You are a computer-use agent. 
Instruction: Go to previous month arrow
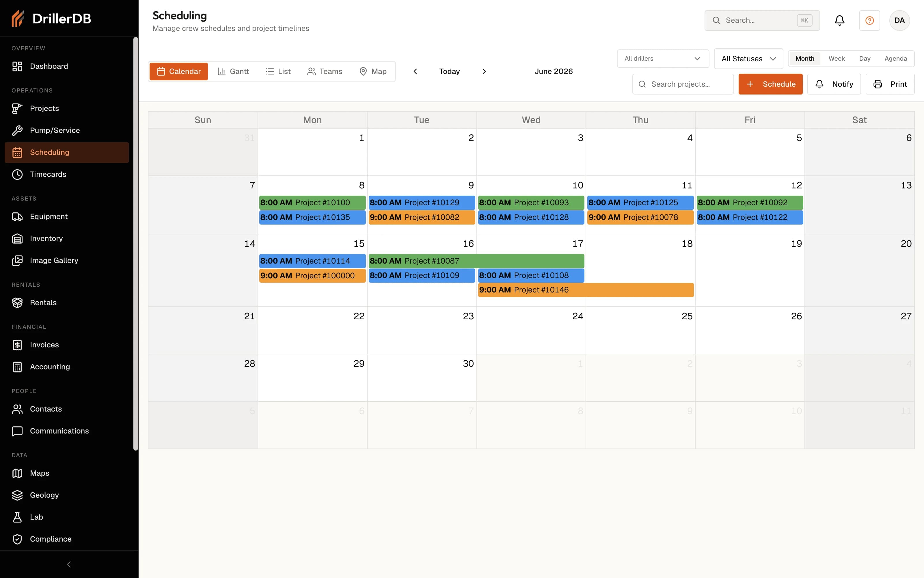pos(415,71)
